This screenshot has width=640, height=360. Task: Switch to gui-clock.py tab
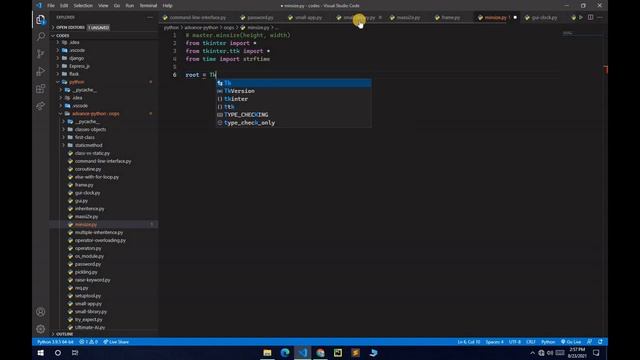(x=542, y=18)
